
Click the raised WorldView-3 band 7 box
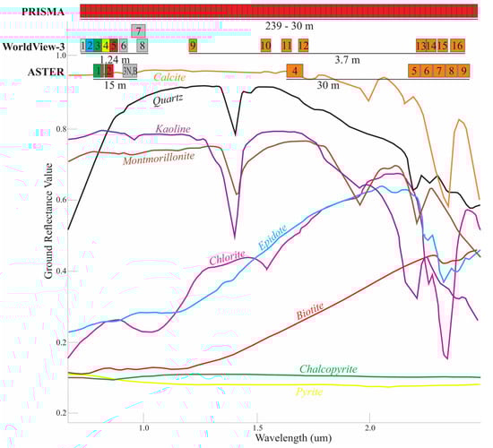(x=138, y=30)
